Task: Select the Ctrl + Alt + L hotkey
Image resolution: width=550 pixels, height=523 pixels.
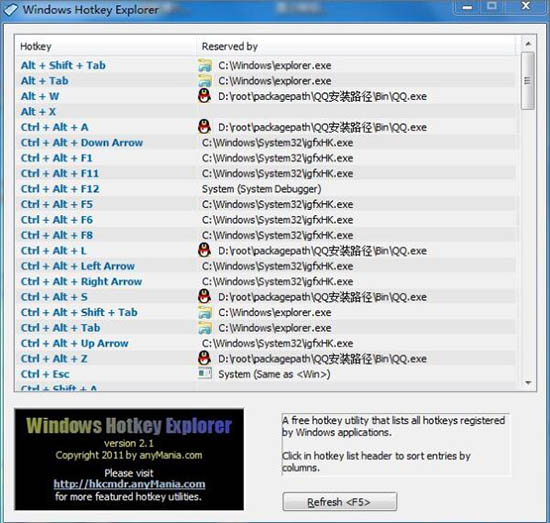Action: [53, 250]
